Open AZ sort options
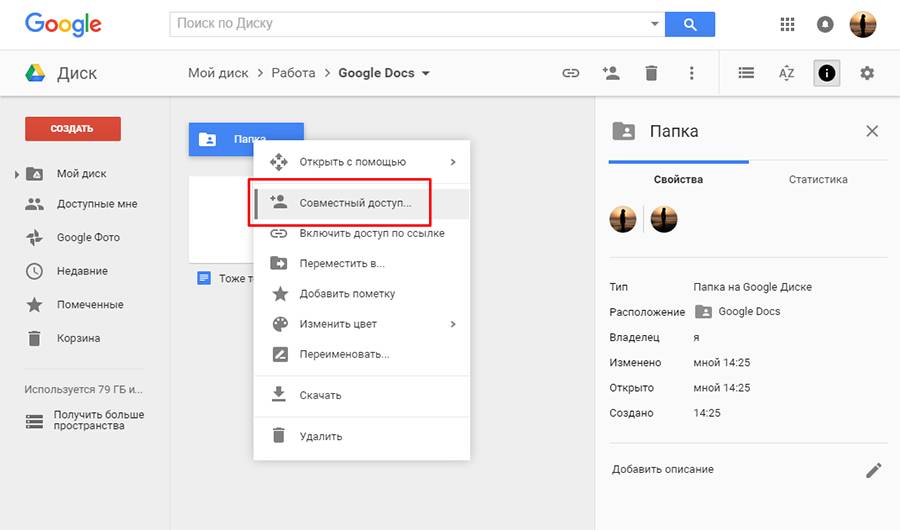Viewport: 900px width, 530px height. point(786,73)
